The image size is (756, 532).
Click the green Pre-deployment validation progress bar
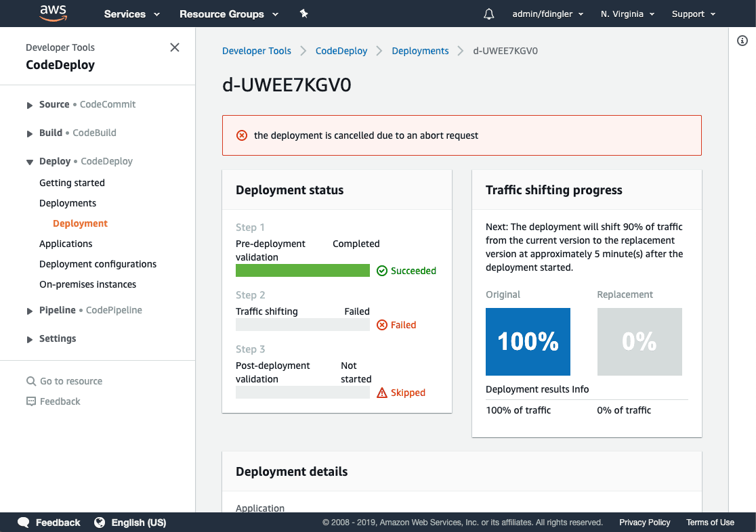302,271
